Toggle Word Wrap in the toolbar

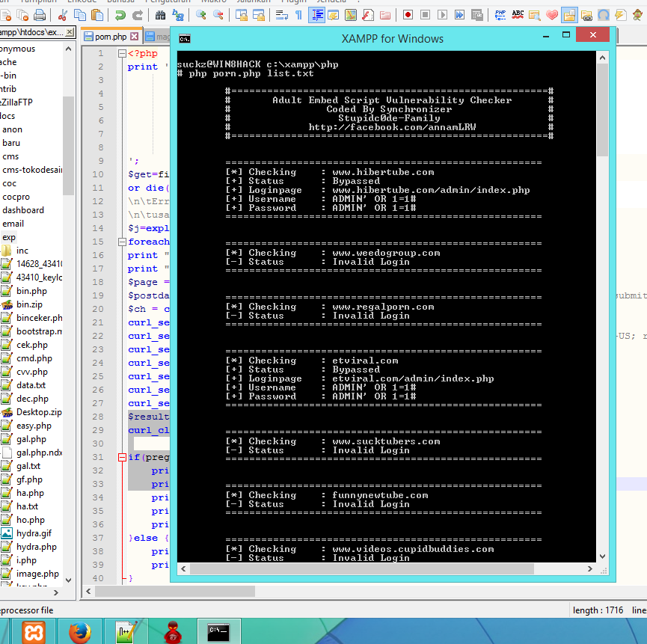[282, 16]
